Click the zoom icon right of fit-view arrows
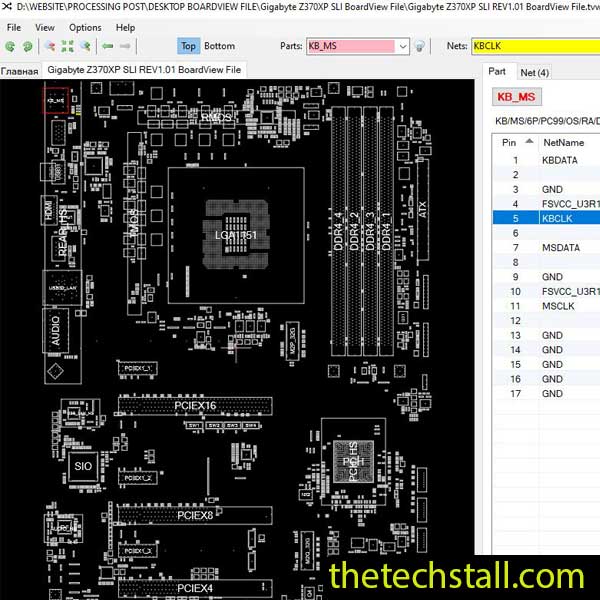The width and height of the screenshot is (600, 600). tap(86, 46)
